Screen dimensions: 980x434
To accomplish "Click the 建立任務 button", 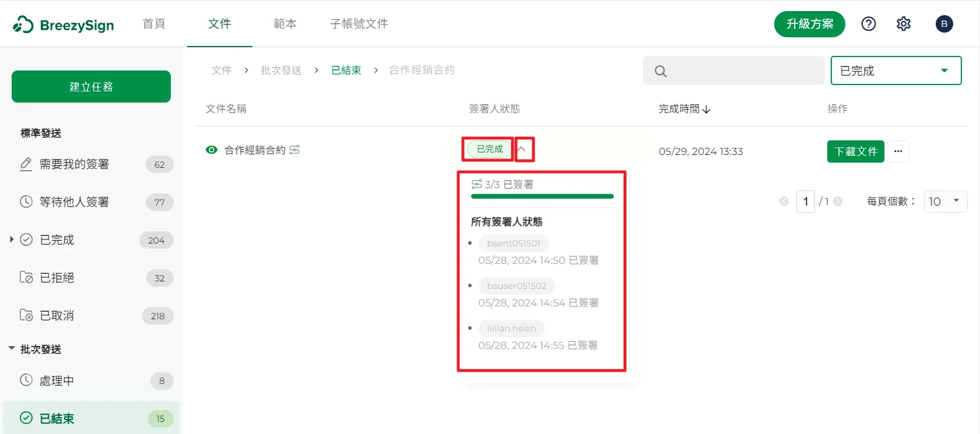I will [x=91, y=86].
